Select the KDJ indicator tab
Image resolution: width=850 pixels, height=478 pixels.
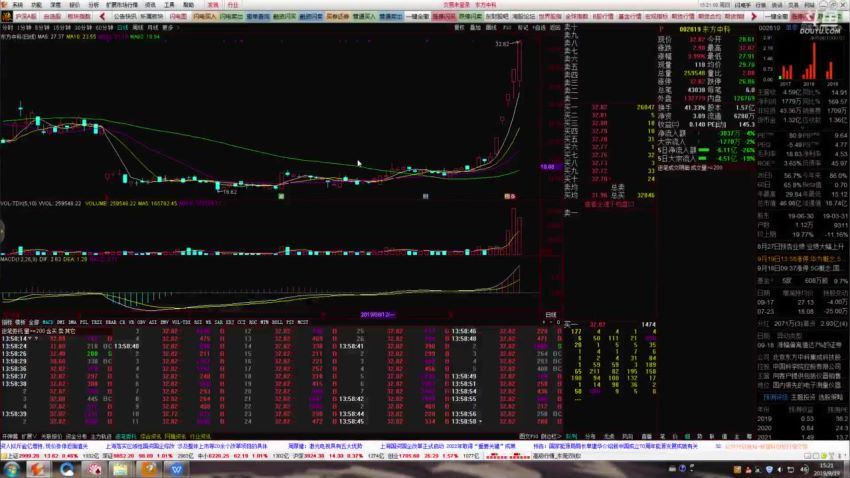click(x=230, y=322)
